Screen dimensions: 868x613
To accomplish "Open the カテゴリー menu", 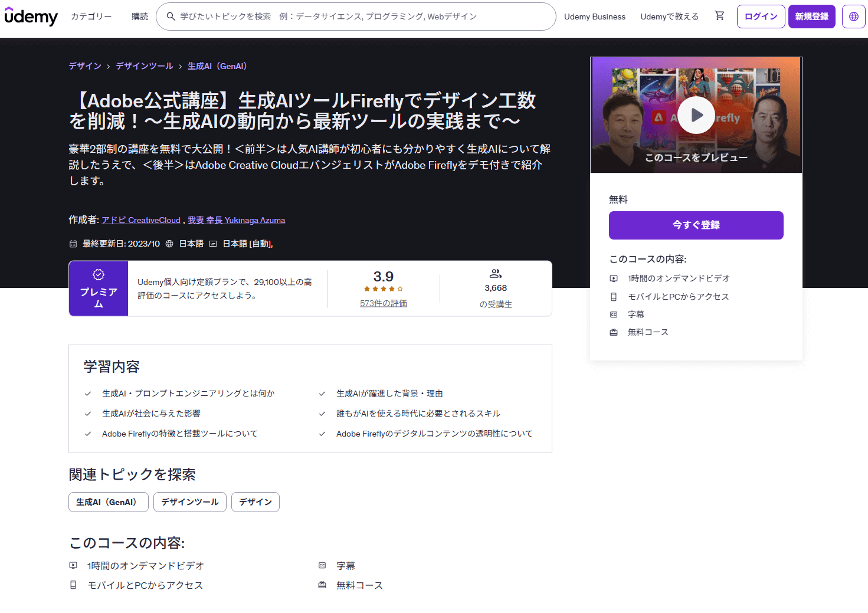I will coord(91,17).
